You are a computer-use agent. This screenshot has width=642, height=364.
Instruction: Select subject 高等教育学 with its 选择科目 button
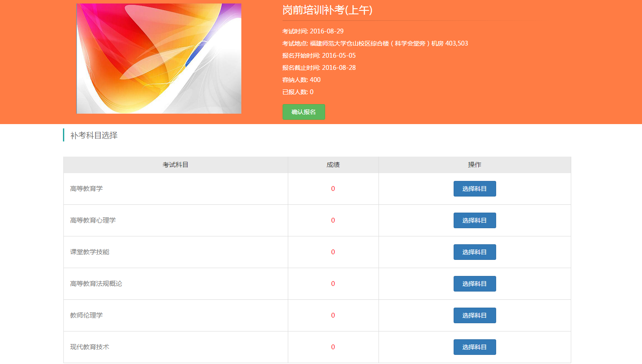pyautogui.click(x=474, y=189)
